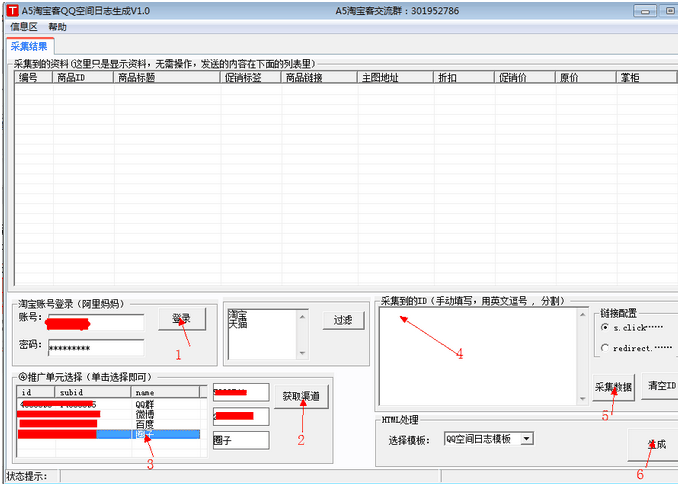The image size is (678, 484).
Task: Click the filter list scroll down arrow
Action: point(302,353)
